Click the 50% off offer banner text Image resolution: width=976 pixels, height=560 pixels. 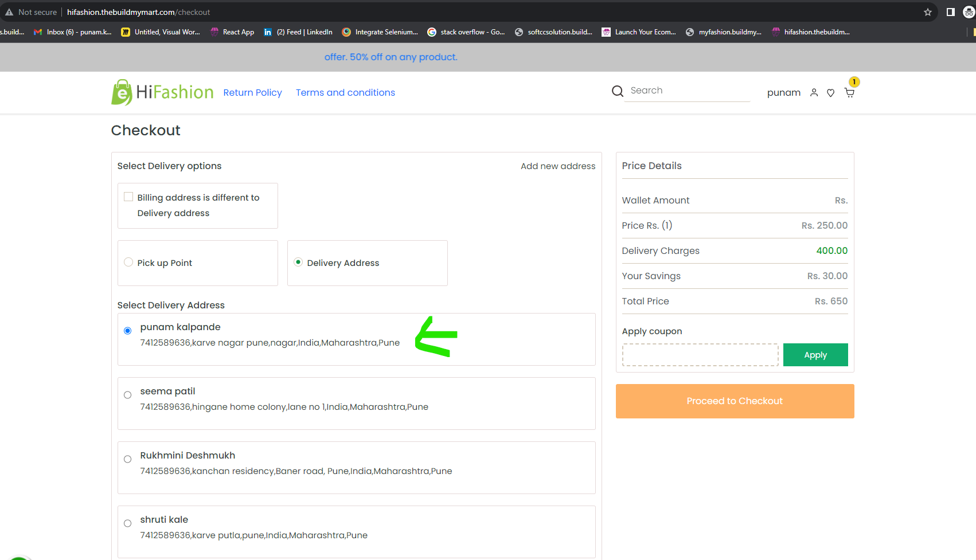[391, 57]
